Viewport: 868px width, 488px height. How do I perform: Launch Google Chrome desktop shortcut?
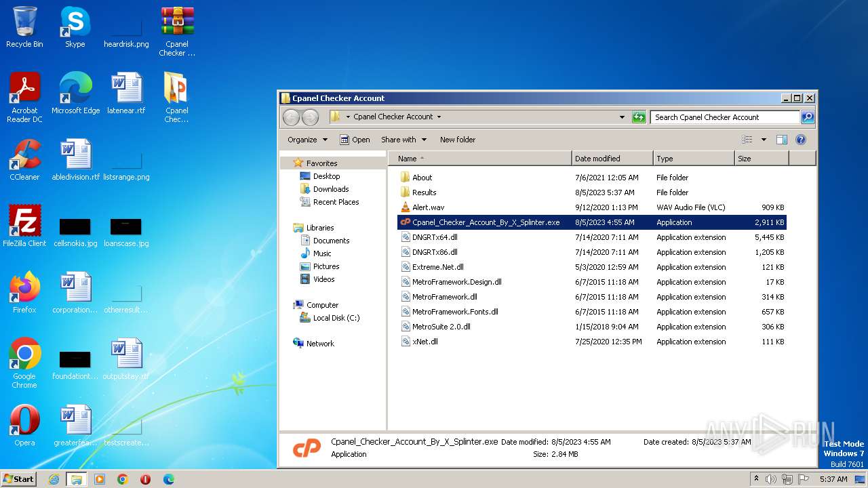[x=24, y=363]
